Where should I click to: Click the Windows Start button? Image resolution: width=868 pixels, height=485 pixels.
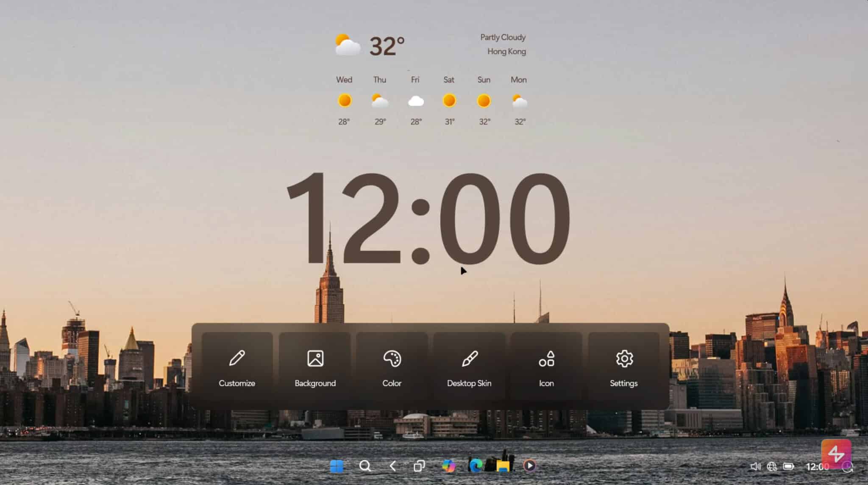click(336, 466)
